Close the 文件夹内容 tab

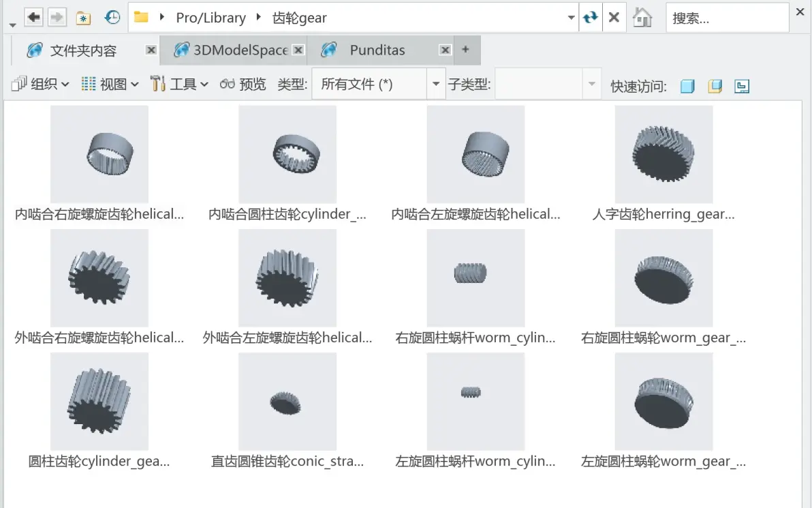[x=151, y=50]
